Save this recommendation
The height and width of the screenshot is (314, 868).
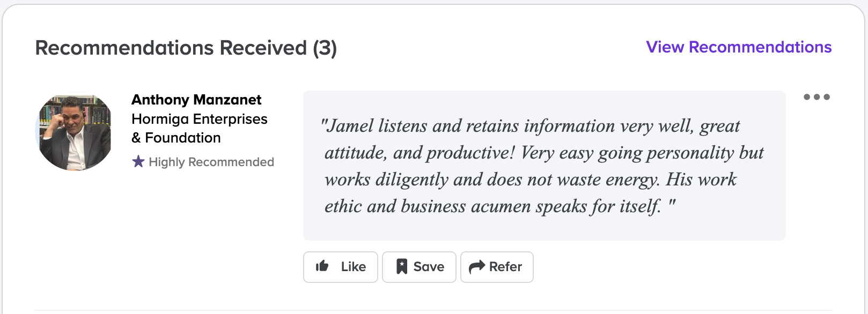(x=419, y=267)
